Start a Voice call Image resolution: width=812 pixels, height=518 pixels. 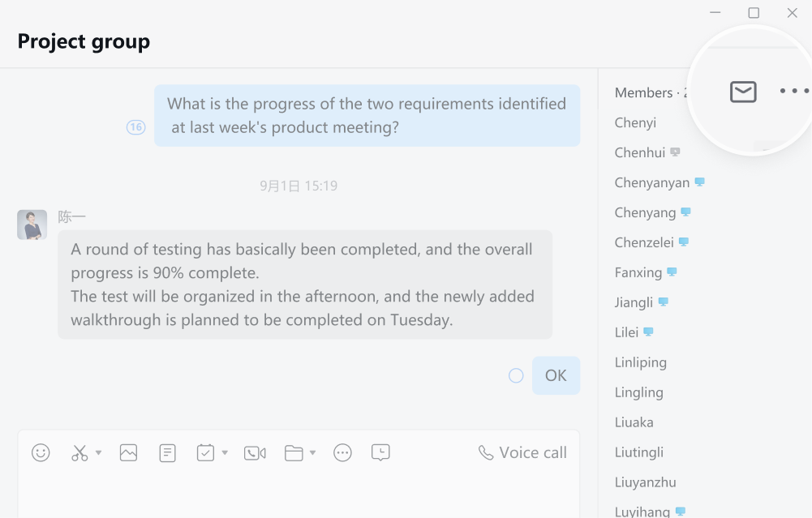click(522, 453)
